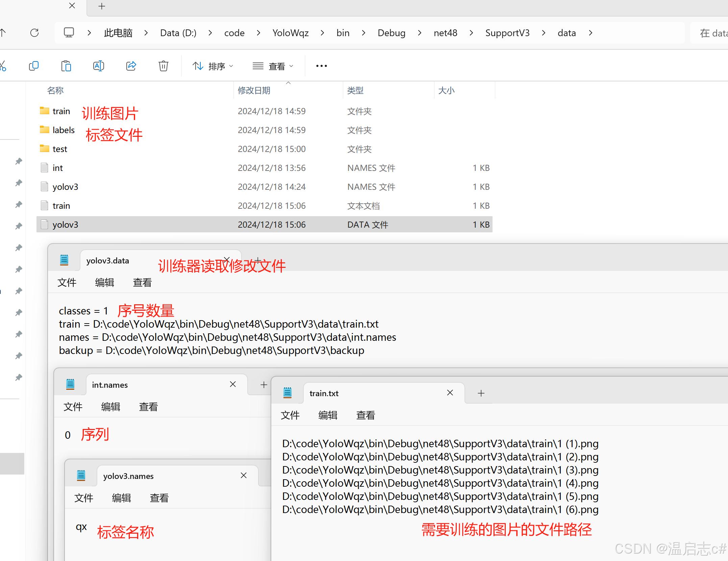728x561 pixels.
Task: Open a new File Explorer tab
Action: tap(102, 6)
